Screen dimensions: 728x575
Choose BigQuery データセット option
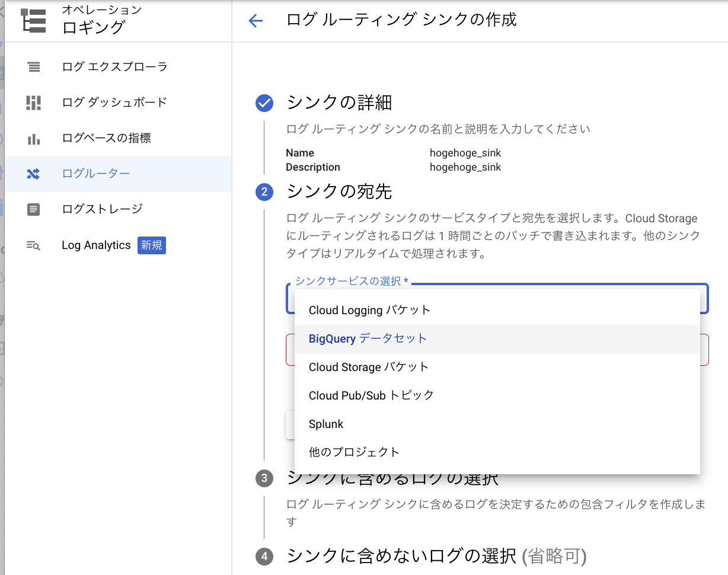(x=497, y=338)
